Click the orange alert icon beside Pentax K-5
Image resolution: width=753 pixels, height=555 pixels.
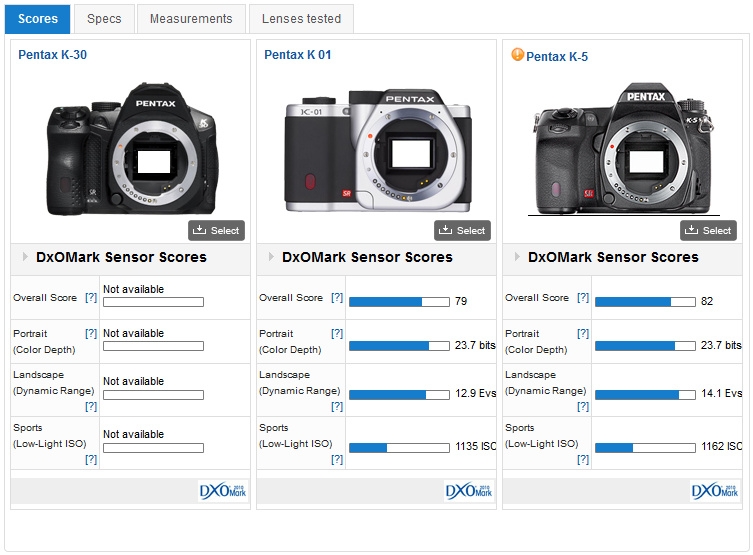(x=517, y=54)
